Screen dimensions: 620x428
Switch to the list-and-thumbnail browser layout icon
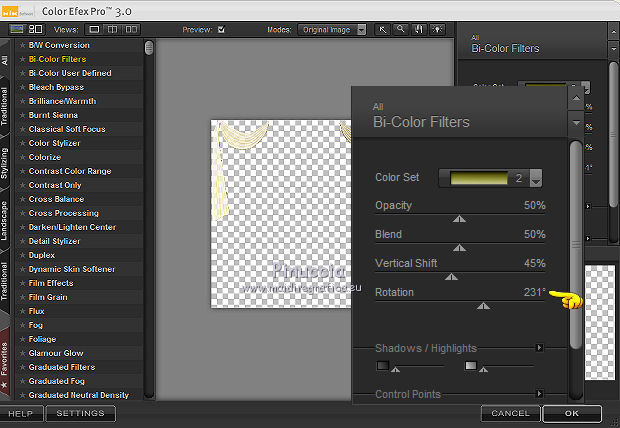pos(35,29)
